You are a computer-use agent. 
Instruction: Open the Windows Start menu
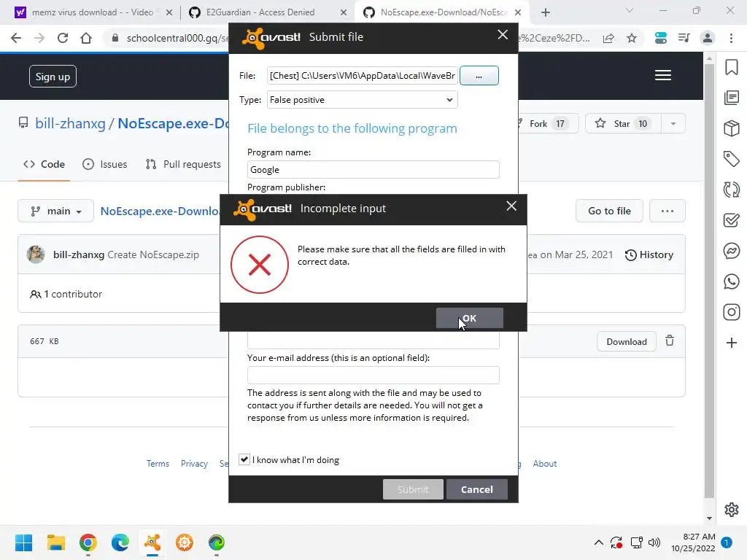click(23, 542)
